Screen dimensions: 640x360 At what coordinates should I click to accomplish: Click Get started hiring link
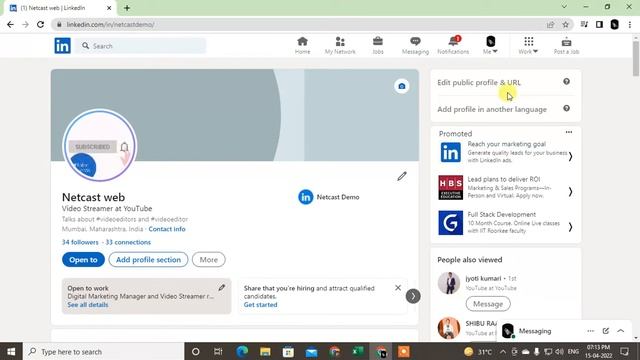pyautogui.click(x=260, y=305)
